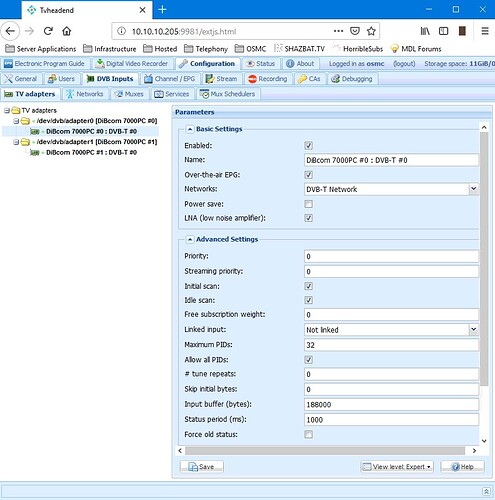This screenshot has width=495, height=500.
Task: Open the SHAZBAT.TV bookmark
Action: point(299,49)
